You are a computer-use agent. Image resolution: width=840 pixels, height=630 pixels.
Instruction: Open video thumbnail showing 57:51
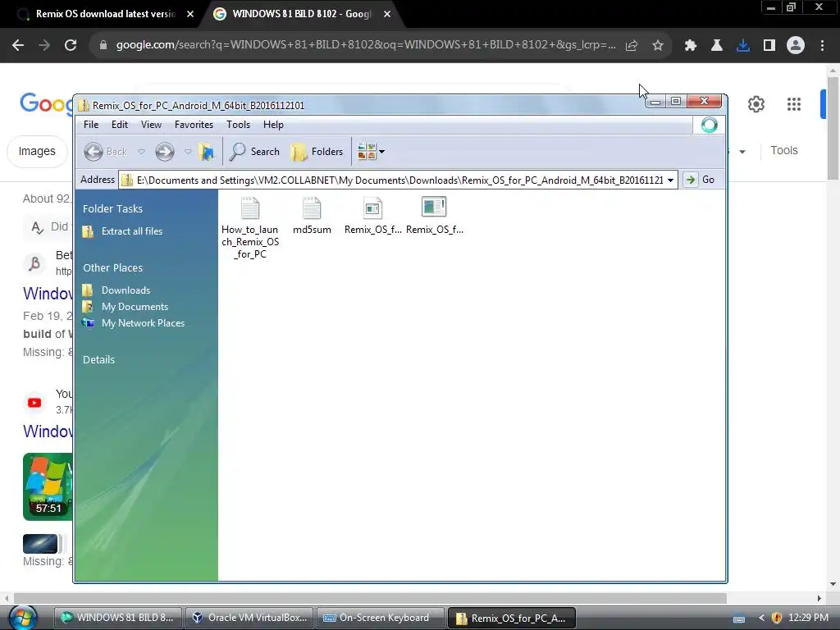tap(48, 486)
